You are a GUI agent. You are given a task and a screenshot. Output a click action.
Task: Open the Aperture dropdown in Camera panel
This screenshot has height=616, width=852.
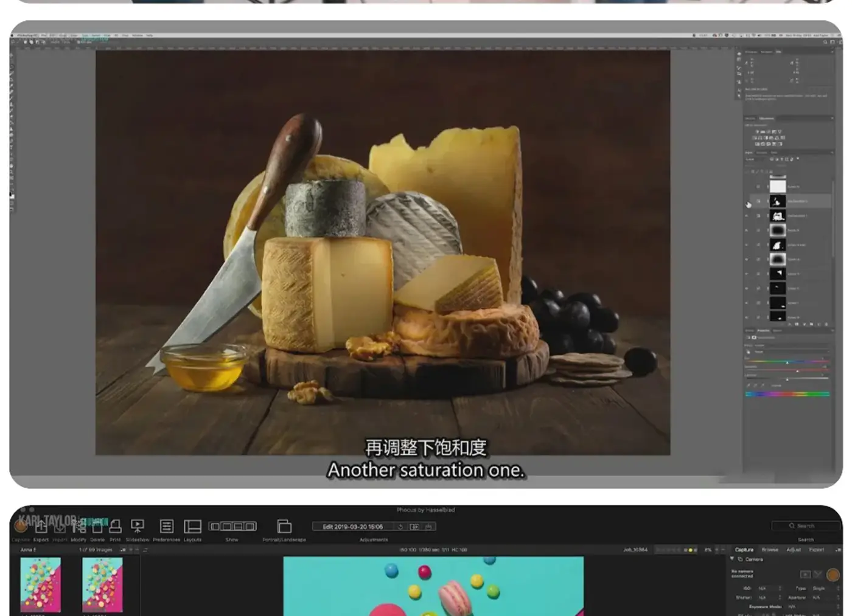[x=825, y=598]
